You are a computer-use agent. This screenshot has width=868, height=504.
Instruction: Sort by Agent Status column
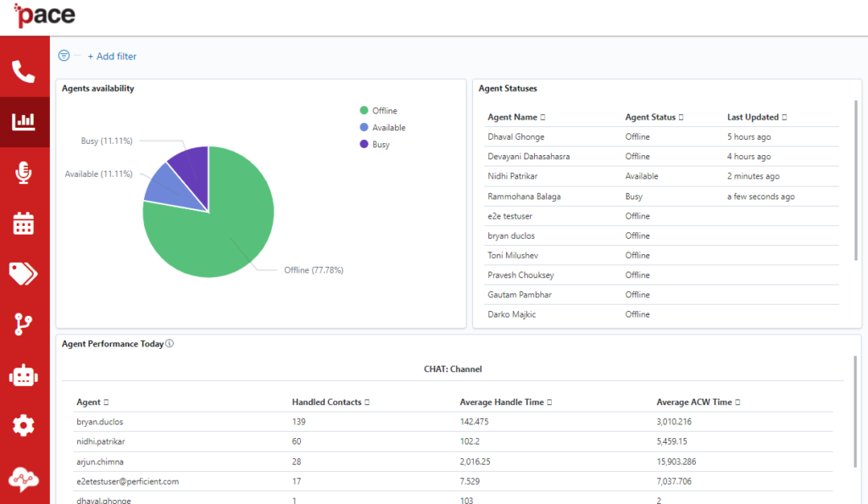click(x=654, y=117)
